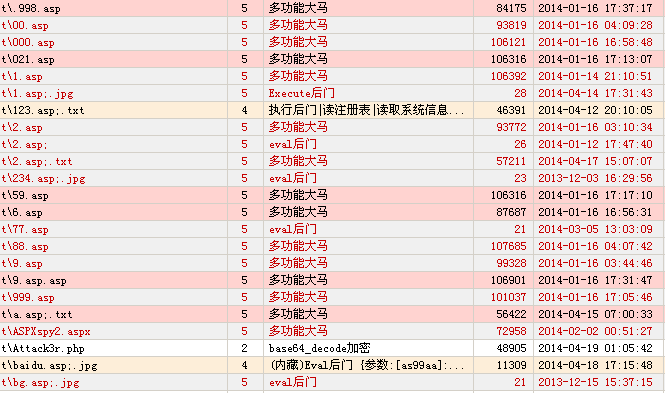Select the t\a.asp;.txt file
Viewport: 665px width, 393px height.
tap(37, 314)
